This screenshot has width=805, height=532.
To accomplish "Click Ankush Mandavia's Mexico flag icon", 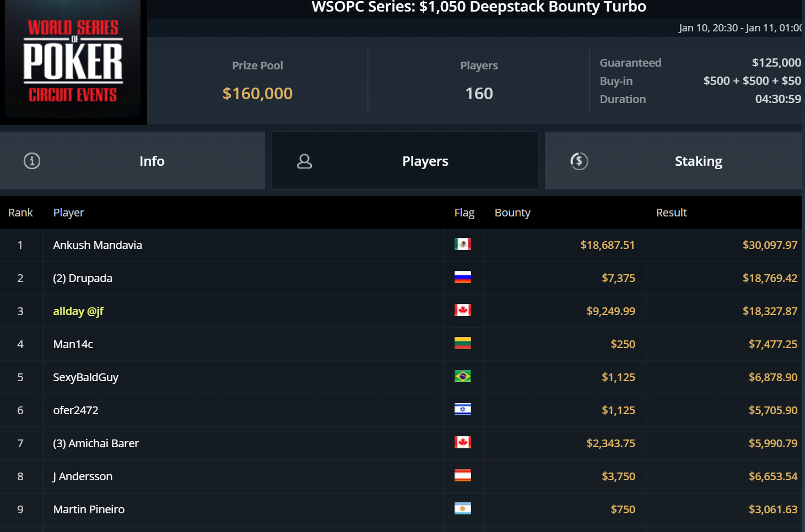I will (x=463, y=244).
